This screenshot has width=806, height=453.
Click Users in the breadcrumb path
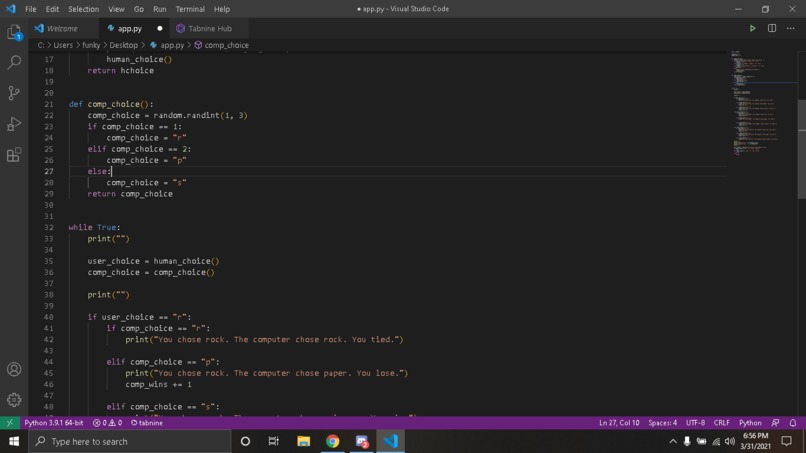[x=63, y=45]
